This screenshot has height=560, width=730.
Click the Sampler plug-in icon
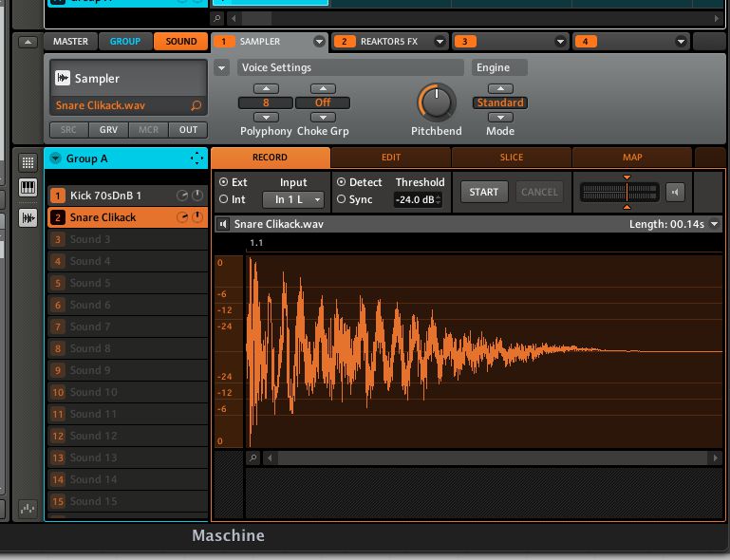63,78
